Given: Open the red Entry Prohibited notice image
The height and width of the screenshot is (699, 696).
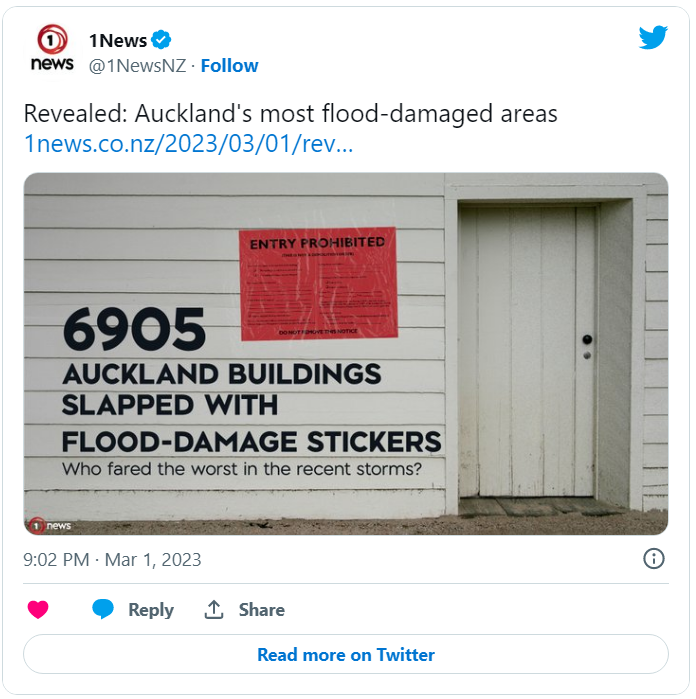Looking at the screenshot, I should [318, 283].
